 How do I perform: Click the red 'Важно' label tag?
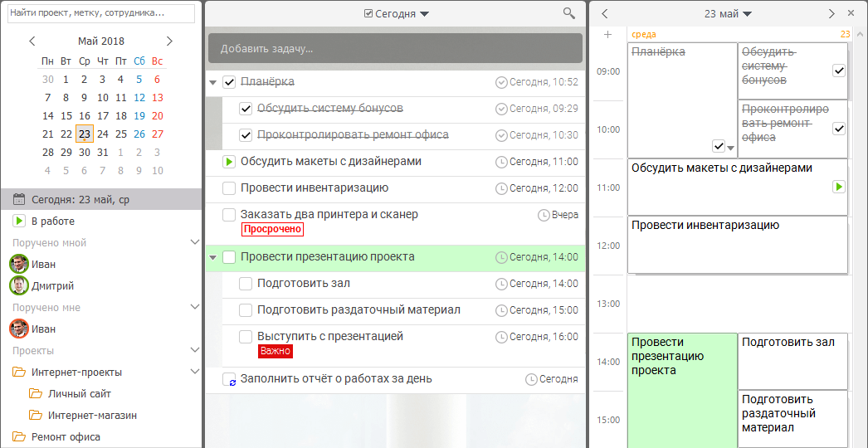pos(276,351)
